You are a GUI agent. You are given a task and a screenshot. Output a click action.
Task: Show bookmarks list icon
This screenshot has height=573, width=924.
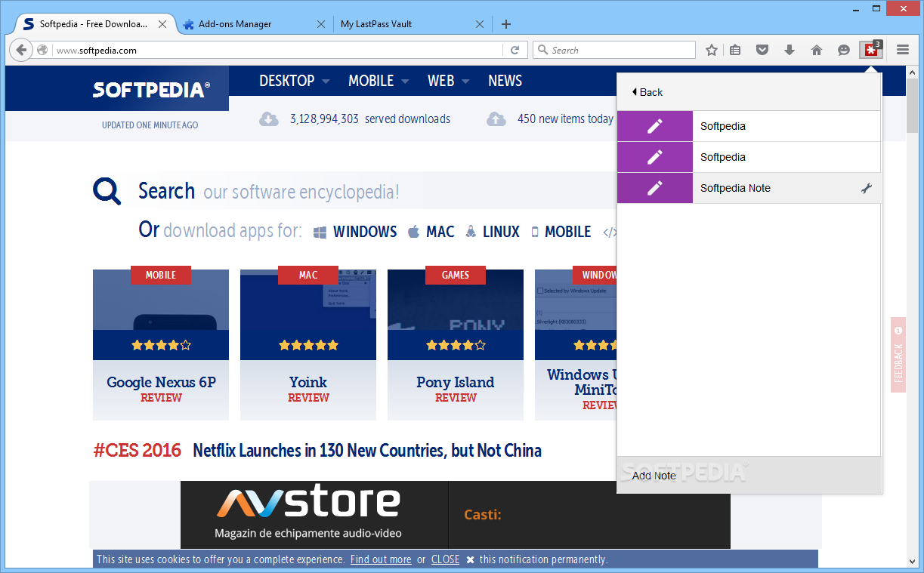(736, 50)
